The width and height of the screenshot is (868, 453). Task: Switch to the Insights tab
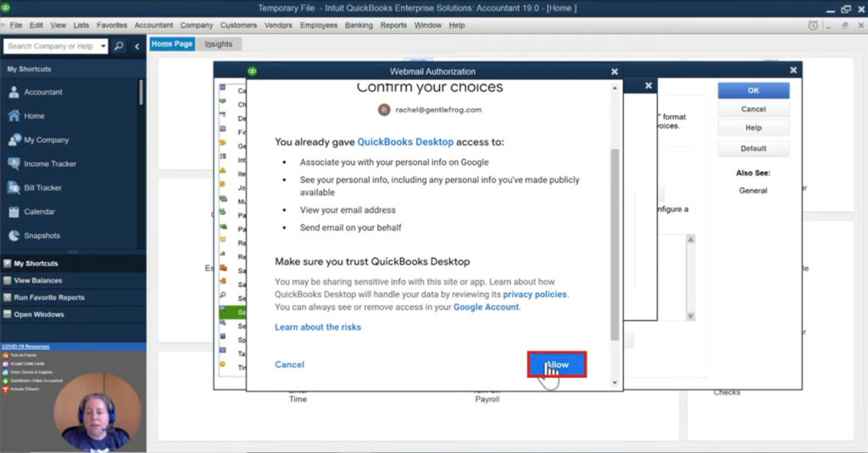click(218, 44)
